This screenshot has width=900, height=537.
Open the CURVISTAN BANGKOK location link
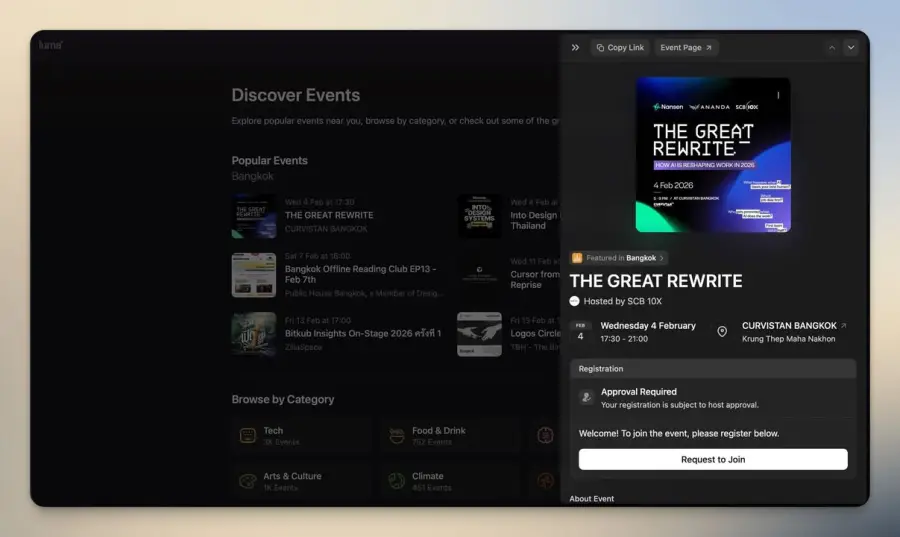(794, 325)
